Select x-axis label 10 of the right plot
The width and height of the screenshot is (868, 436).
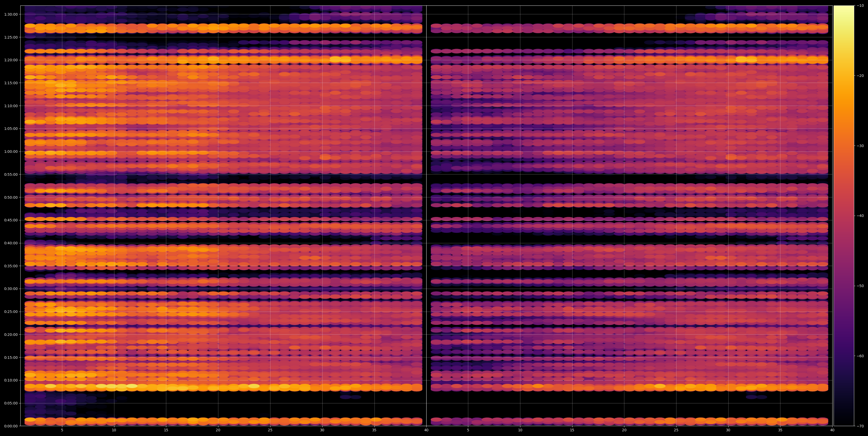tap(520, 430)
